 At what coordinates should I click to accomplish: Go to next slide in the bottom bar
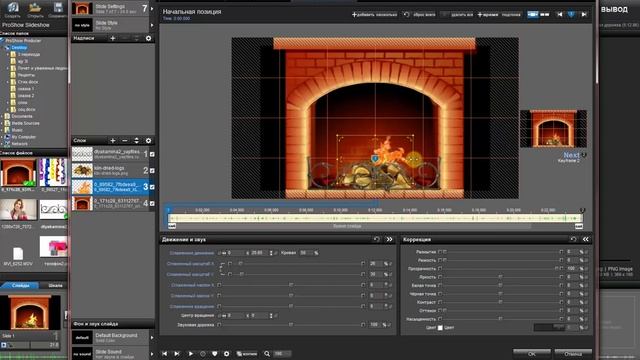[x=177, y=353]
